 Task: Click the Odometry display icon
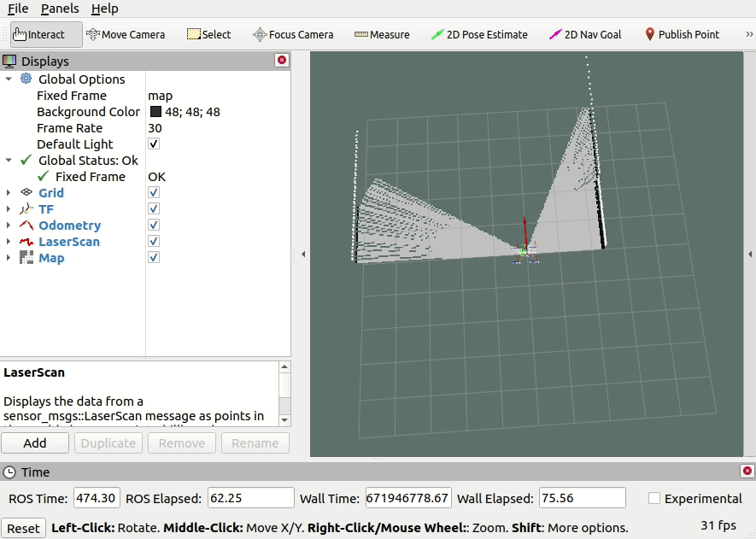[26, 226]
